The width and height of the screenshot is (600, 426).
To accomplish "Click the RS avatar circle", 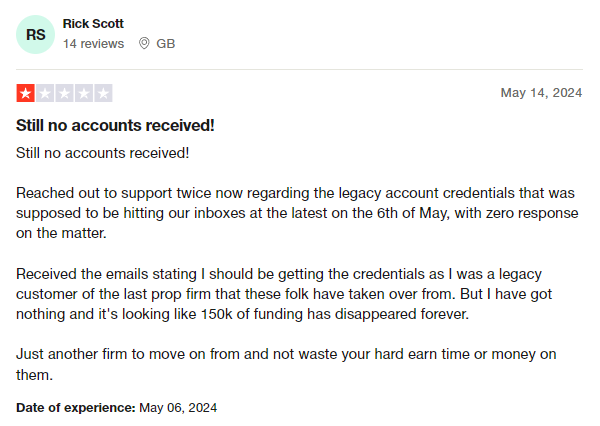I will point(35,34).
